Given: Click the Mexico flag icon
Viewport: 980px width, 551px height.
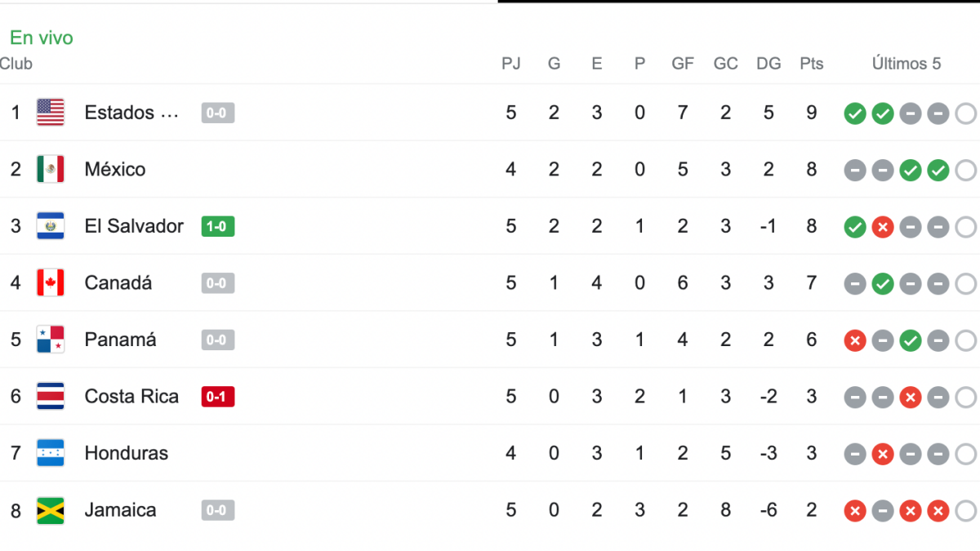Looking at the screenshot, I should [x=51, y=169].
